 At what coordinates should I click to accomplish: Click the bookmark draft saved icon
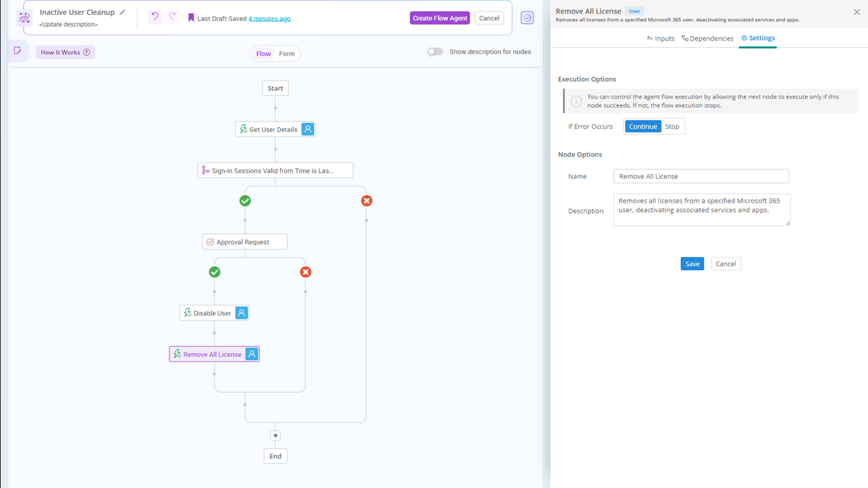(191, 18)
